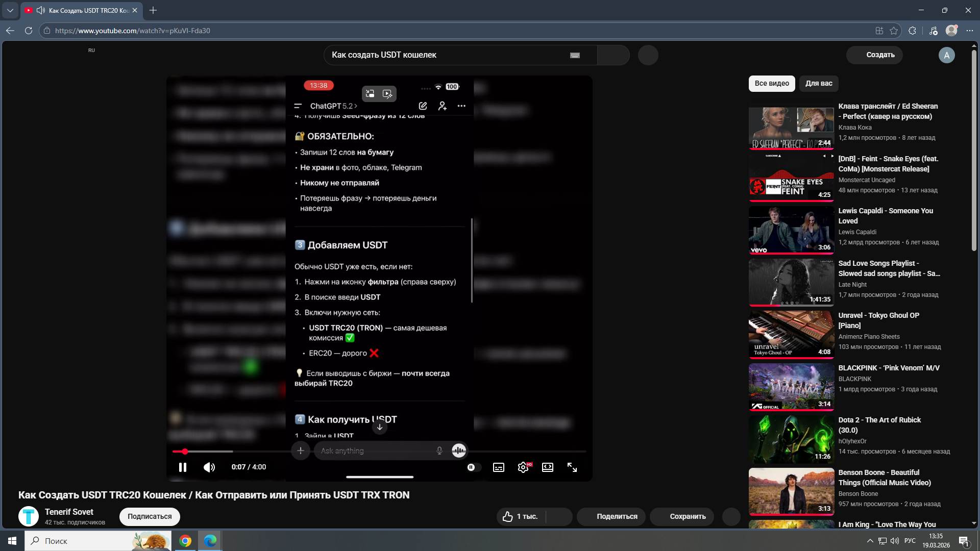Screen dimensions: 980x551
Task: Open the browser settings and more menu
Action: tap(970, 31)
